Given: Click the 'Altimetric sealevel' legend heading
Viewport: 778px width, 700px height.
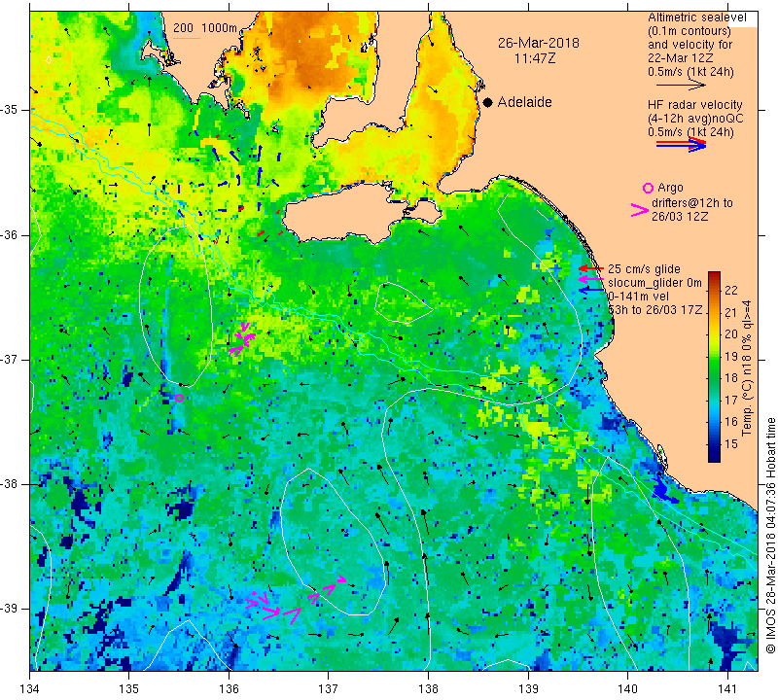Looking at the screenshot, I should [x=697, y=17].
